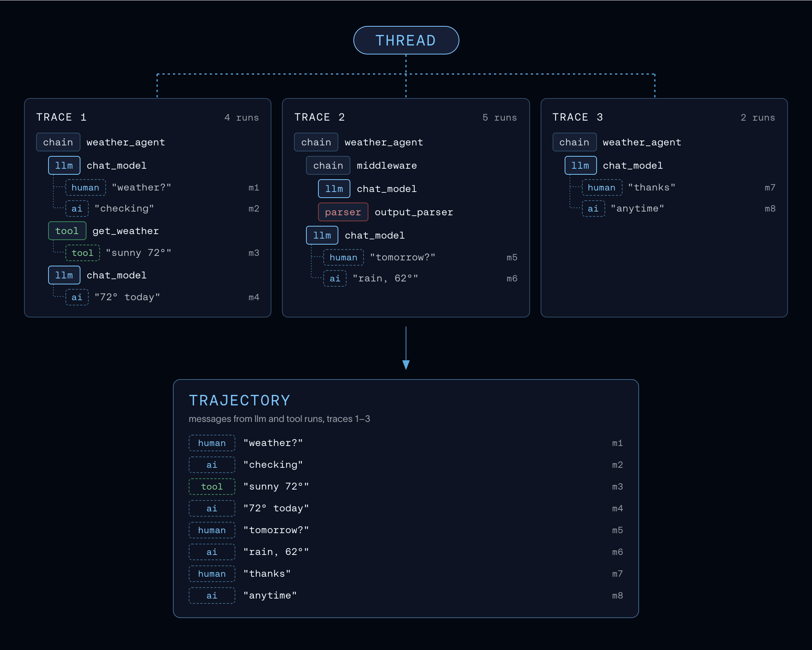Select the green tool tag in Trajectory
This screenshot has width=812, height=650.
(x=212, y=487)
